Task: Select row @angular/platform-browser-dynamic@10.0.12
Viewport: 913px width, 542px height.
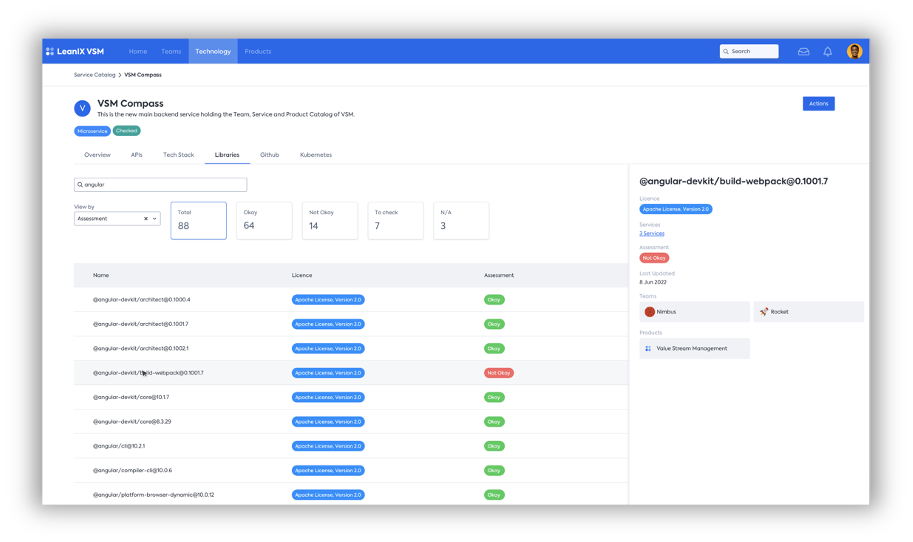Action: (x=351, y=494)
